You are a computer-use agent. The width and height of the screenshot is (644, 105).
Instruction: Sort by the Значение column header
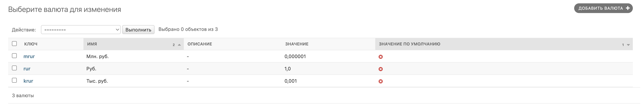pyautogui.click(x=296, y=44)
